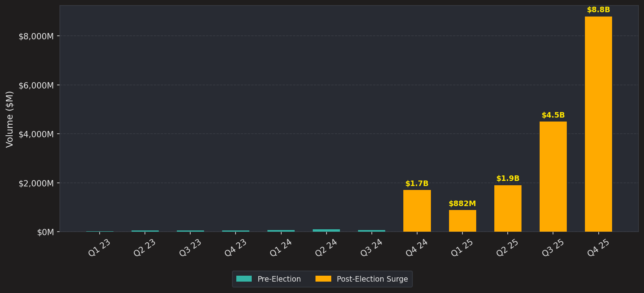
Task: Click the Q4 24 bar
Action: click(x=417, y=211)
